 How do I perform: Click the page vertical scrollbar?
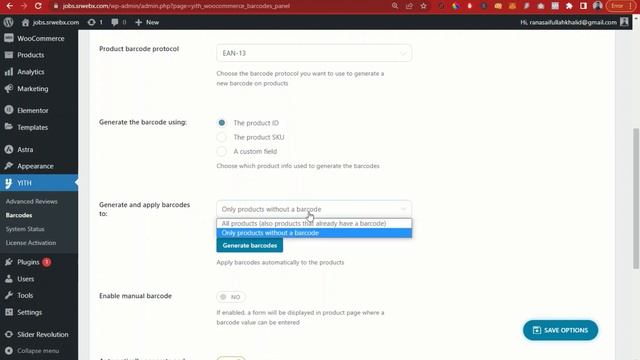pos(636,198)
